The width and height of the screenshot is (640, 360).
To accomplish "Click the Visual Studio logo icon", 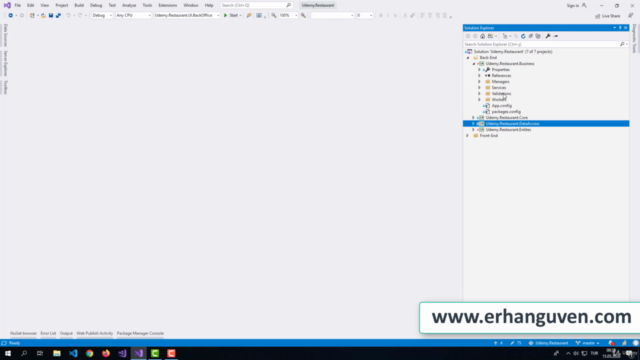I will pos(7,5).
